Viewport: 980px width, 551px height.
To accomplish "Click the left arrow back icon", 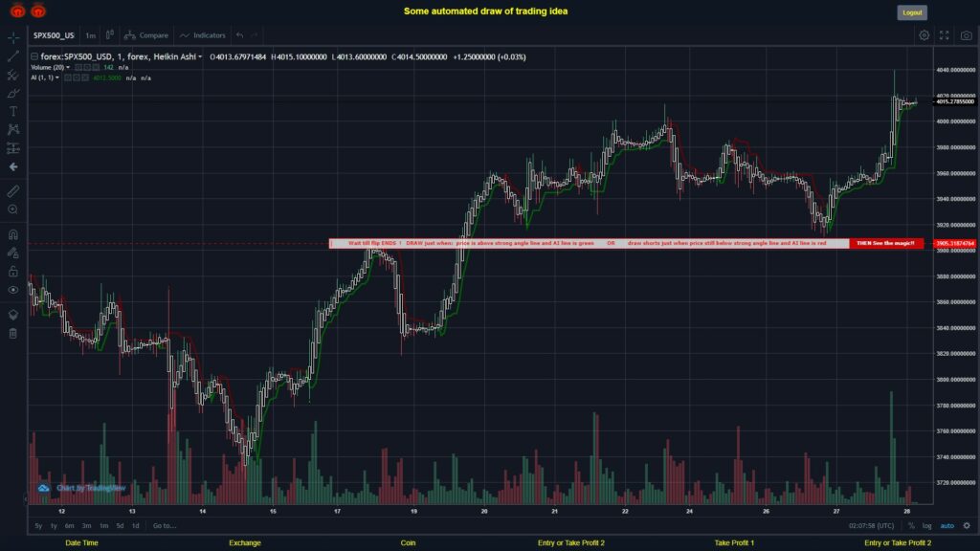I will pyautogui.click(x=13, y=166).
